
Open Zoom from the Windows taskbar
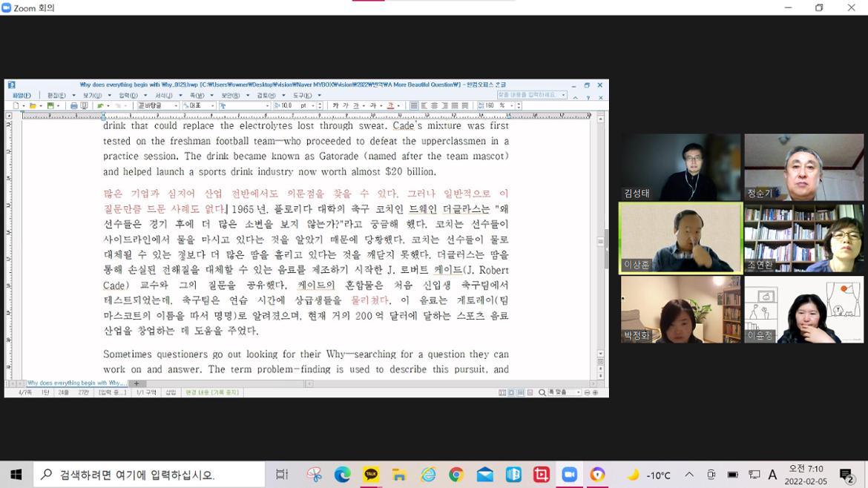569,475
